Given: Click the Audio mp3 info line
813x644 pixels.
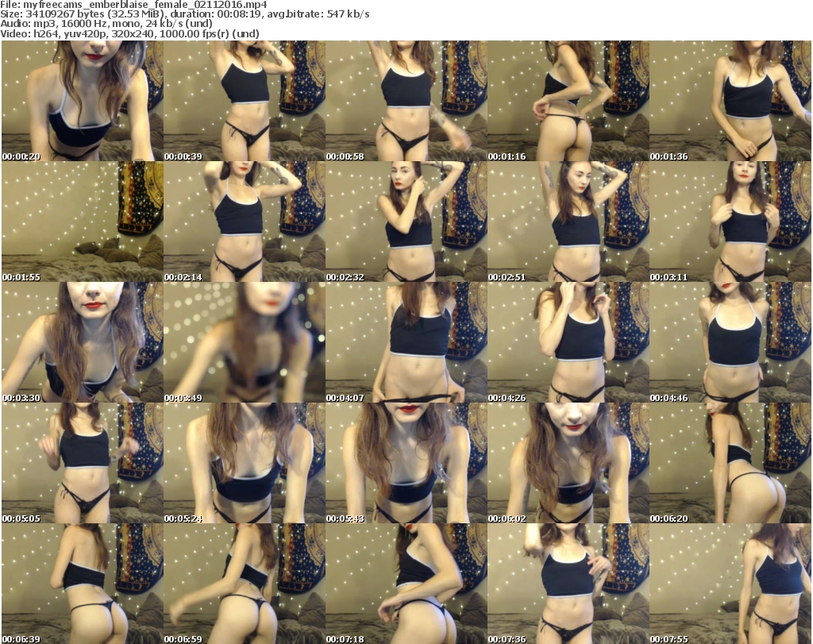Looking at the screenshot, I should pyautogui.click(x=106, y=24).
